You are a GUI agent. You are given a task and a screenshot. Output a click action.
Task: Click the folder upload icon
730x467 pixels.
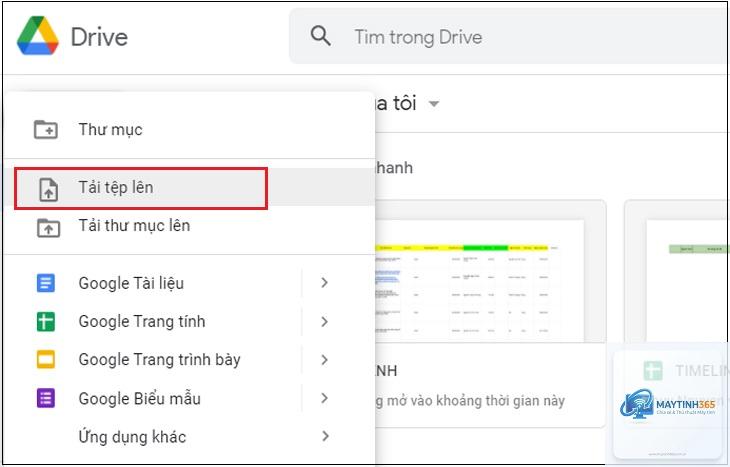(48, 228)
